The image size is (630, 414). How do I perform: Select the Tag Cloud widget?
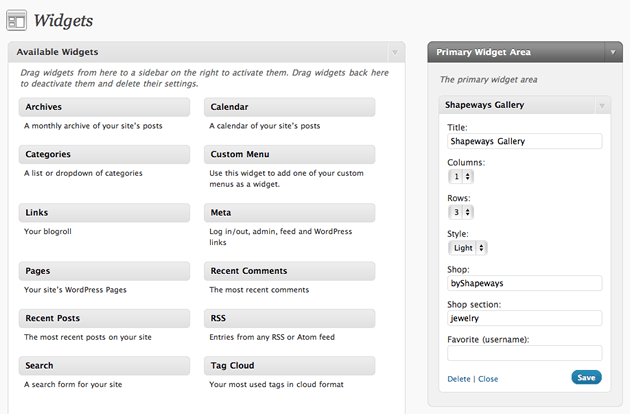[x=289, y=366]
